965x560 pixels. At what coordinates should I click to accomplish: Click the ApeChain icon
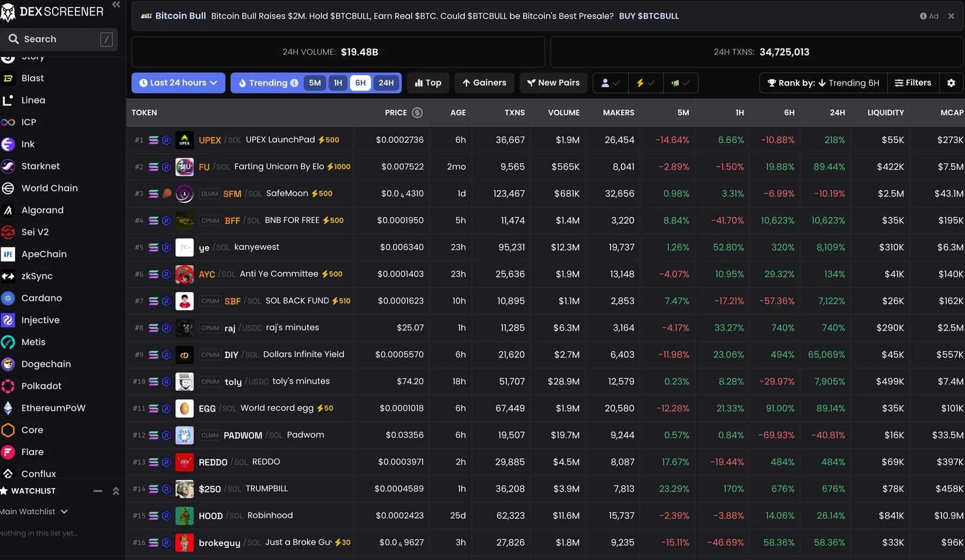pyautogui.click(x=8, y=254)
